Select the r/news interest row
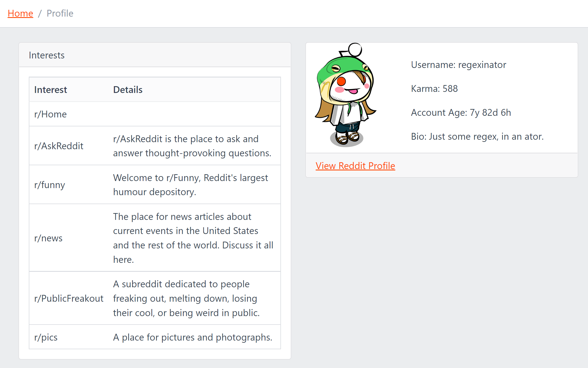The height and width of the screenshot is (368, 588). (x=48, y=238)
